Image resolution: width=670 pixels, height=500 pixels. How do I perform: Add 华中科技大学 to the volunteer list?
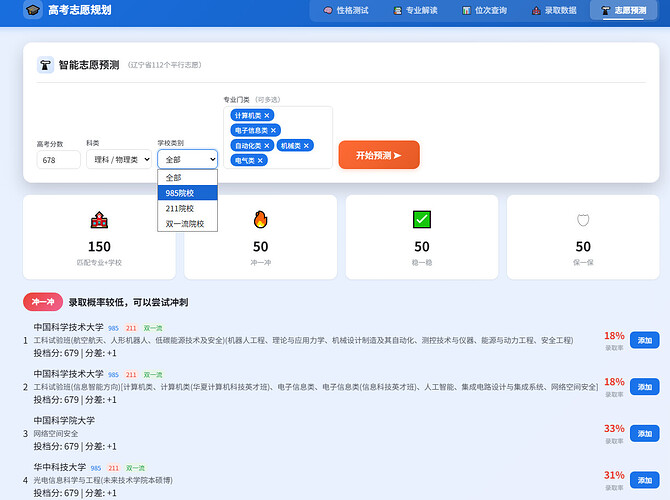pyautogui.click(x=644, y=479)
